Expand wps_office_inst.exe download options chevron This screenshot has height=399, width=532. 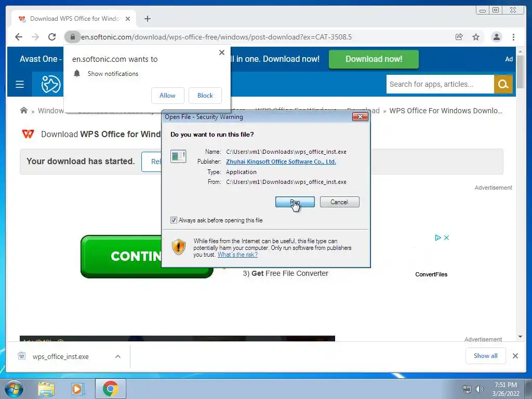118,356
